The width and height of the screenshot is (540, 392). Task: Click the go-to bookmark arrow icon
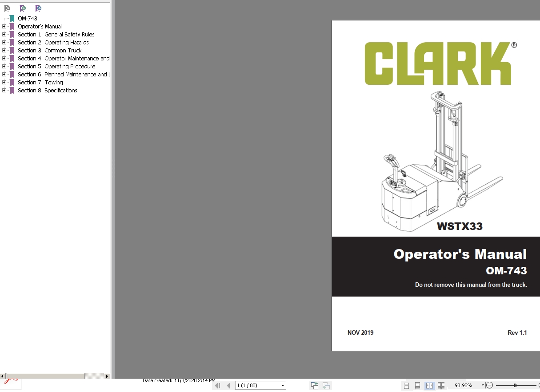(38, 8)
